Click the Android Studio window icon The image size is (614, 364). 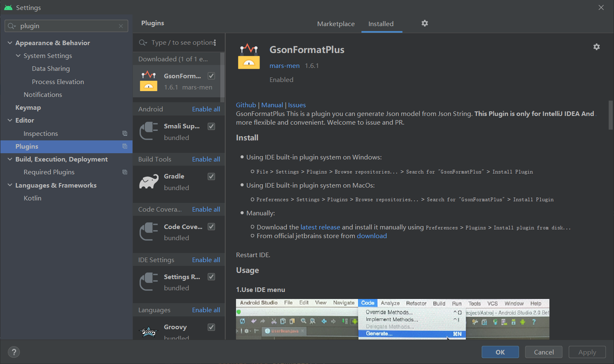(x=8, y=7)
